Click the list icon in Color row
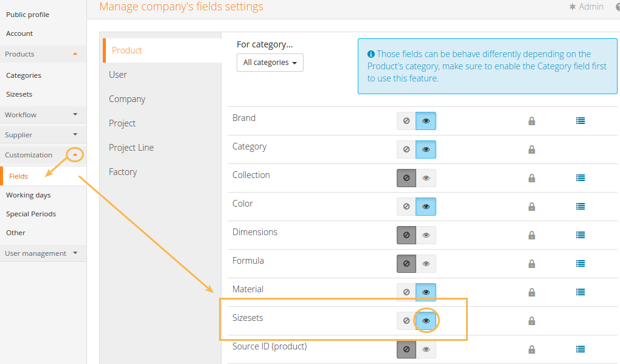Viewport: 620px width, 364px height. [x=580, y=207]
